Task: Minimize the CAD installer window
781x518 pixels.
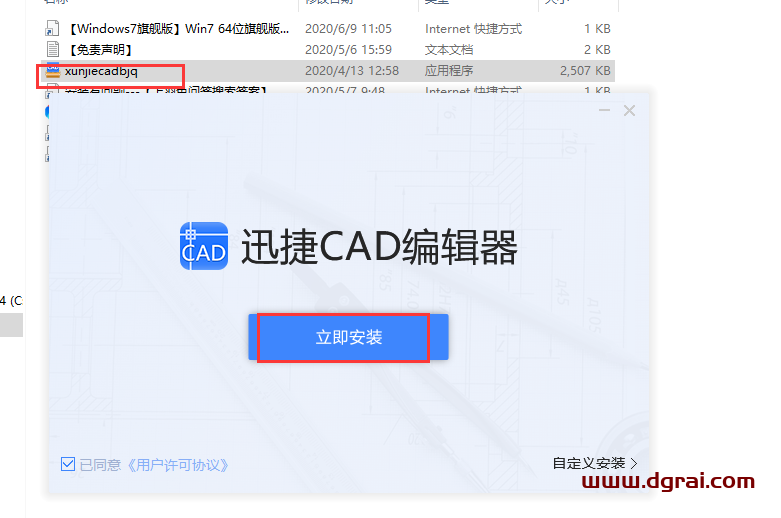Action: click(604, 110)
